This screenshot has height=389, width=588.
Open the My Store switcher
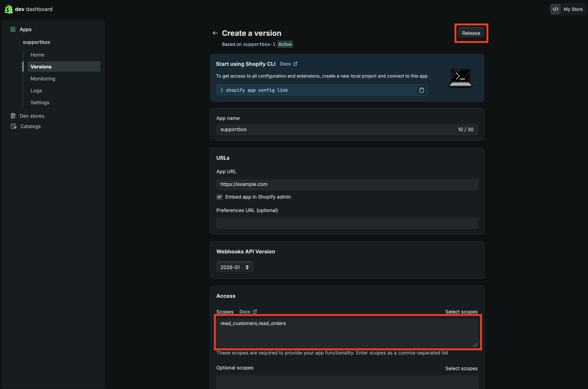(x=573, y=9)
